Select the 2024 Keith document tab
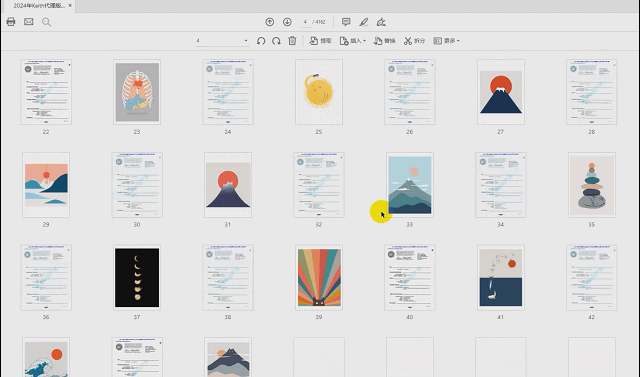The width and height of the screenshot is (640, 377). click(x=38, y=6)
